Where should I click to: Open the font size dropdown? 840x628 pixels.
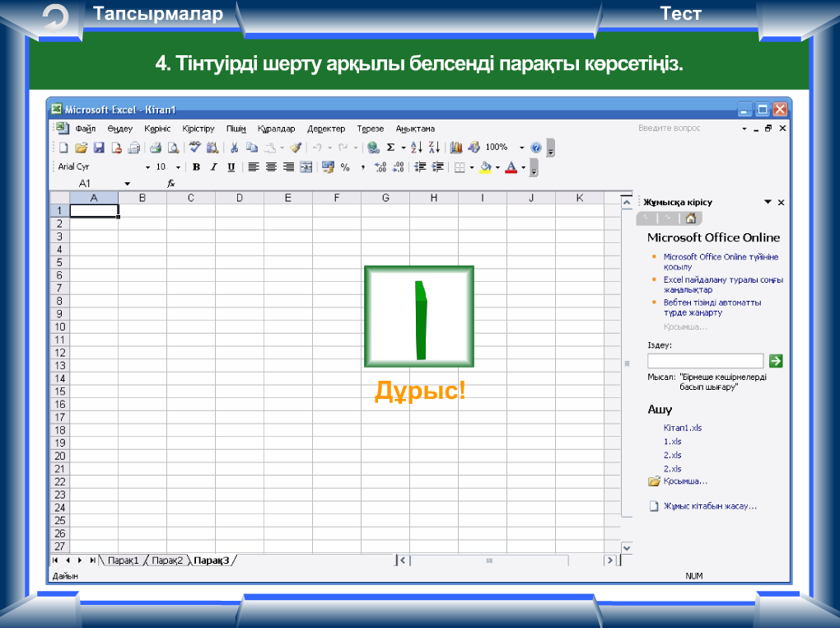(x=178, y=167)
